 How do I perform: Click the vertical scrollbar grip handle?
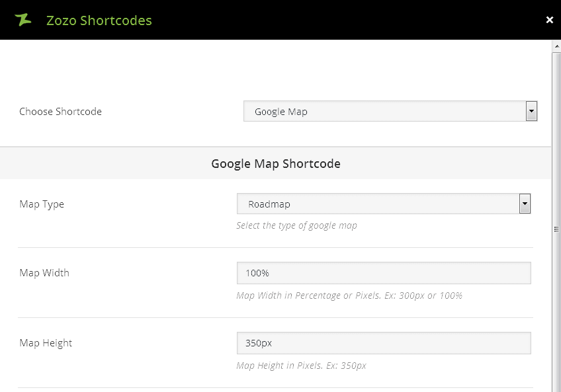[x=556, y=229]
